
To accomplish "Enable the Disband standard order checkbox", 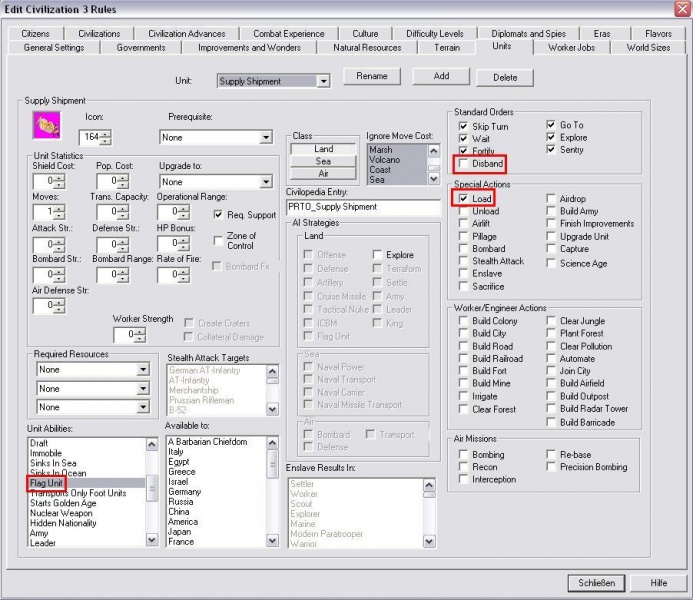I will tap(464, 164).
